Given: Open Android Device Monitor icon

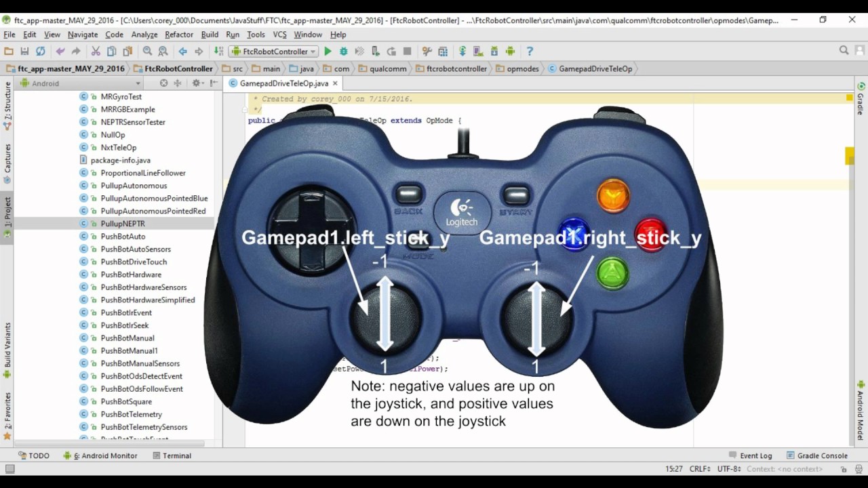Looking at the screenshot, I should point(510,52).
